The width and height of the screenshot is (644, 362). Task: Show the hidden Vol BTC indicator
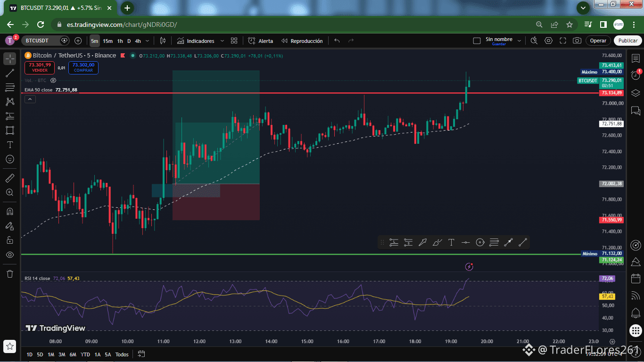[53, 81]
